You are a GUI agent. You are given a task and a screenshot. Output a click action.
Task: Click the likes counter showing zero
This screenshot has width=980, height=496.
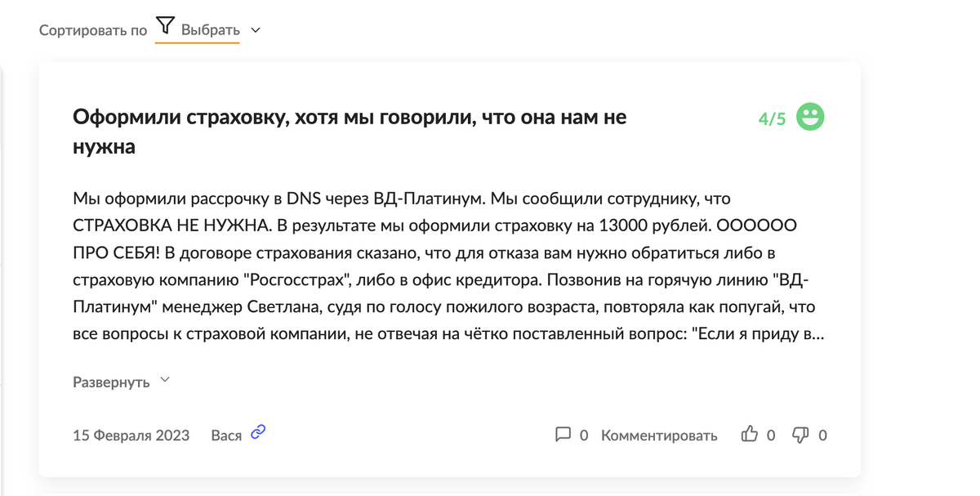771,435
